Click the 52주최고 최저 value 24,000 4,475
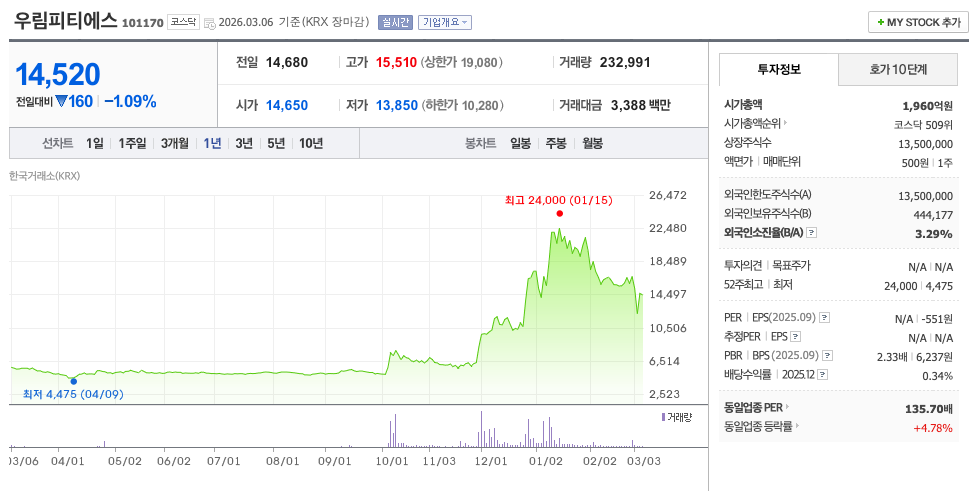 [919, 286]
